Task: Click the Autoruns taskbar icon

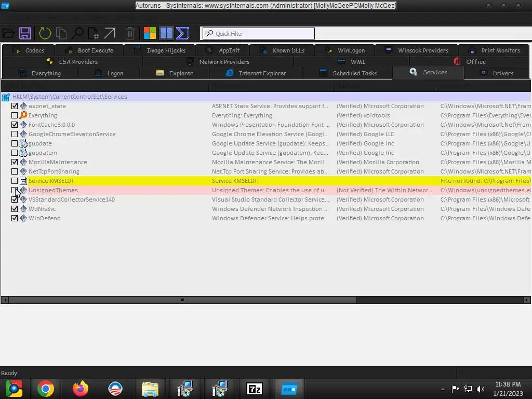Action: [289, 389]
